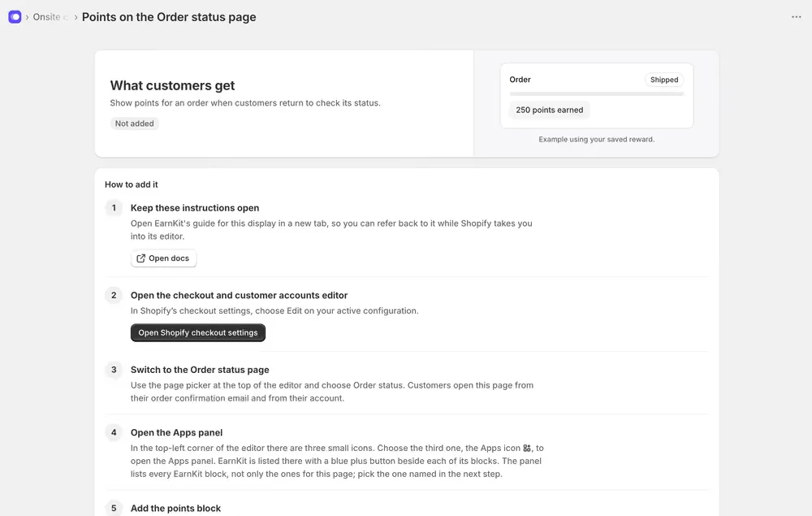This screenshot has height=516, width=812.
Task: Click 'Keep these instructions open' step title
Action: pyautogui.click(x=195, y=208)
